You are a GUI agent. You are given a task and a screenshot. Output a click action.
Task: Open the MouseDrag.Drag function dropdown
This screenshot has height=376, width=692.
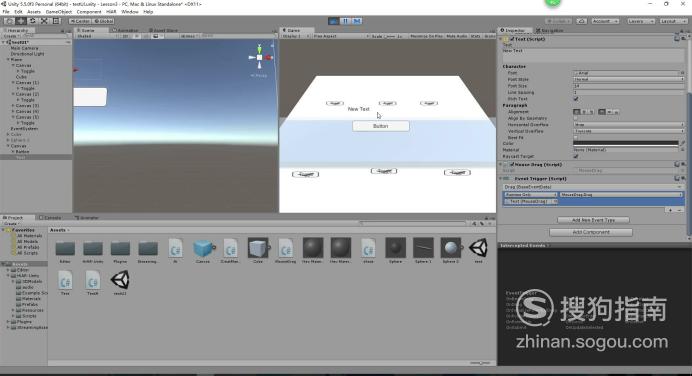click(x=621, y=195)
